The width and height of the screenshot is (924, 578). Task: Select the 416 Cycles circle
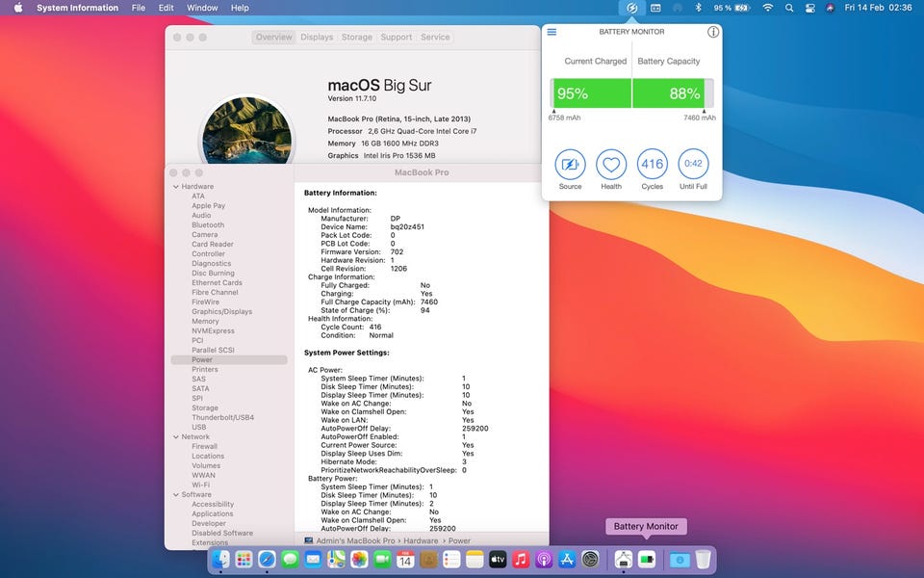(x=653, y=164)
